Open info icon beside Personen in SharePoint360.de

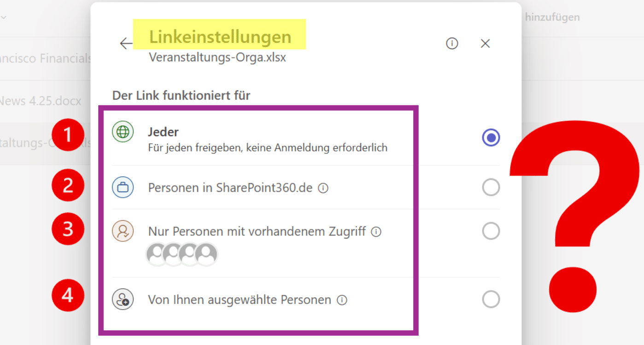pyautogui.click(x=323, y=188)
